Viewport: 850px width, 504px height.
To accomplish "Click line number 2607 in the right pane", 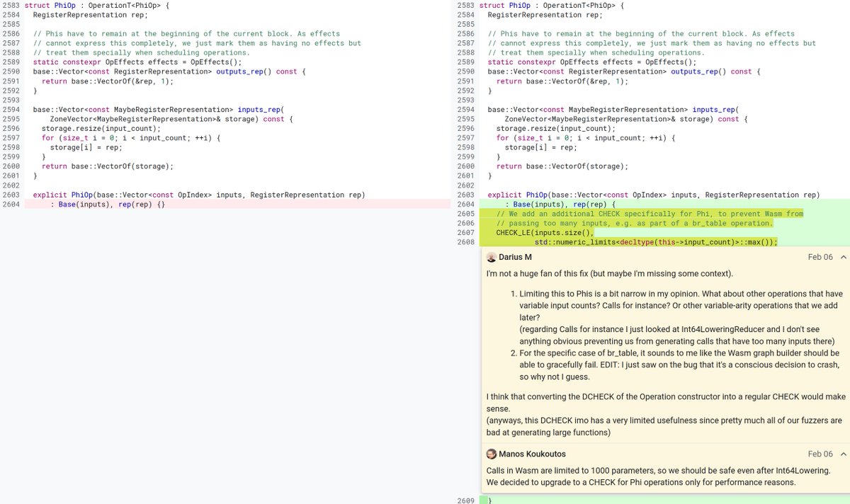I will [466, 232].
